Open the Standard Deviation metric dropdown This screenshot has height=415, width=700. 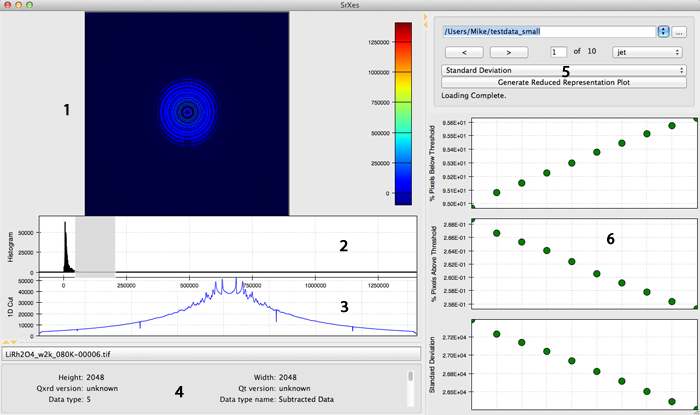point(563,70)
